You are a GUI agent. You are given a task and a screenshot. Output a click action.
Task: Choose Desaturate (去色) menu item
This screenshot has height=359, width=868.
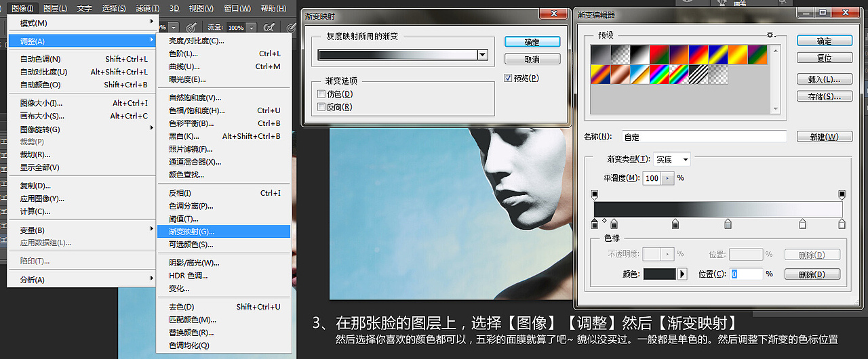tap(224, 307)
